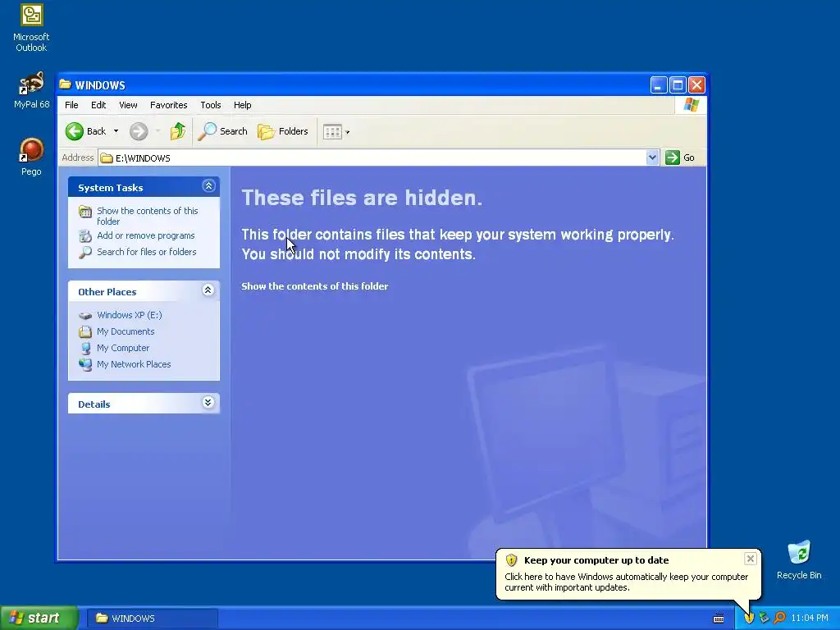Toggle the Folders pane button
Image resolution: width=840 pixels, height=630 pixels.
tap(283, 131)
